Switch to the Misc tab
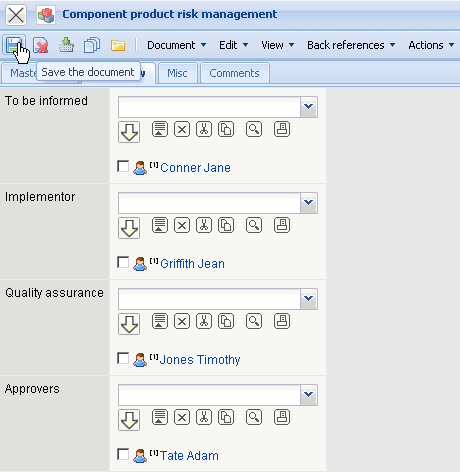 click(x=177, y=73)
